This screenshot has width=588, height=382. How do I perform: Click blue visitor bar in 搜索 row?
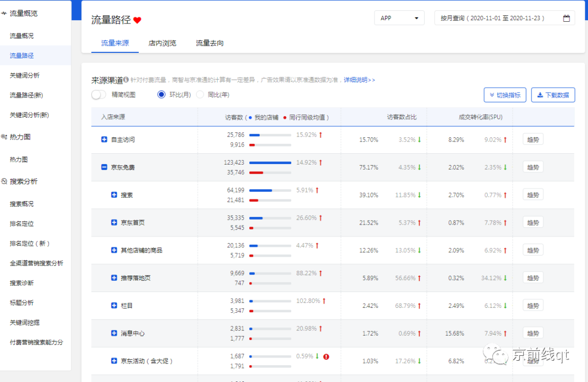pos(261,190)
